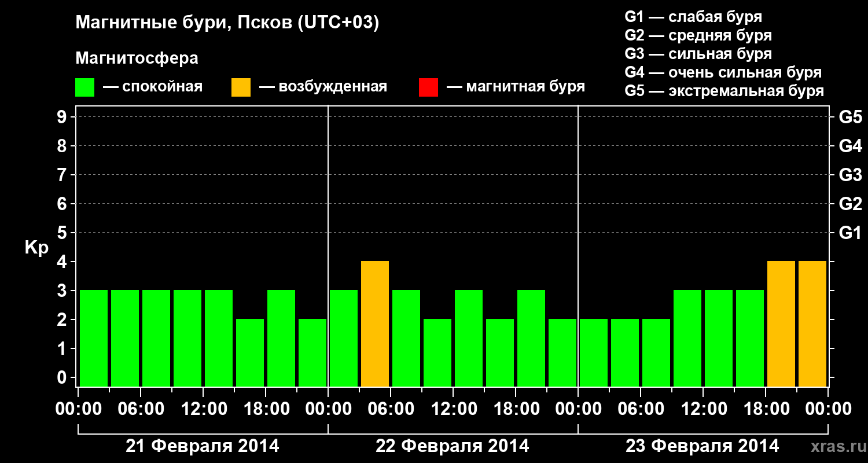Screen dimensions: 868x463
Task: Click the orange bar on 22 February
Action: click(x=375, y=324)
